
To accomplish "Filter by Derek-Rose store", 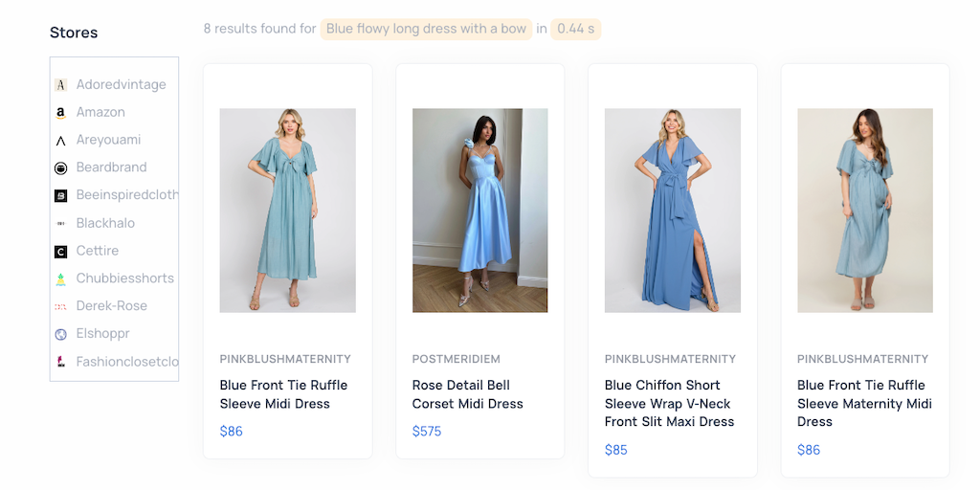I will click(x=111, y=306).
